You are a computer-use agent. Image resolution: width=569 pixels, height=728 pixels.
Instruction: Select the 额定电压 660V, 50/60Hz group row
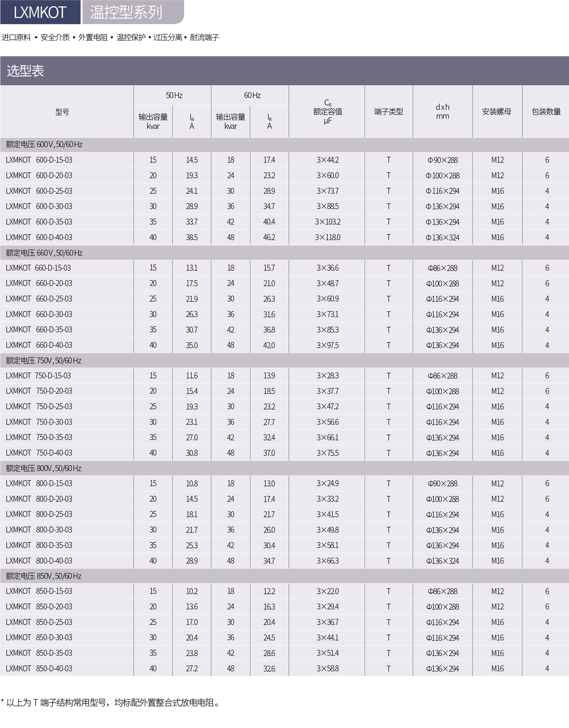[x=44, y=253]
